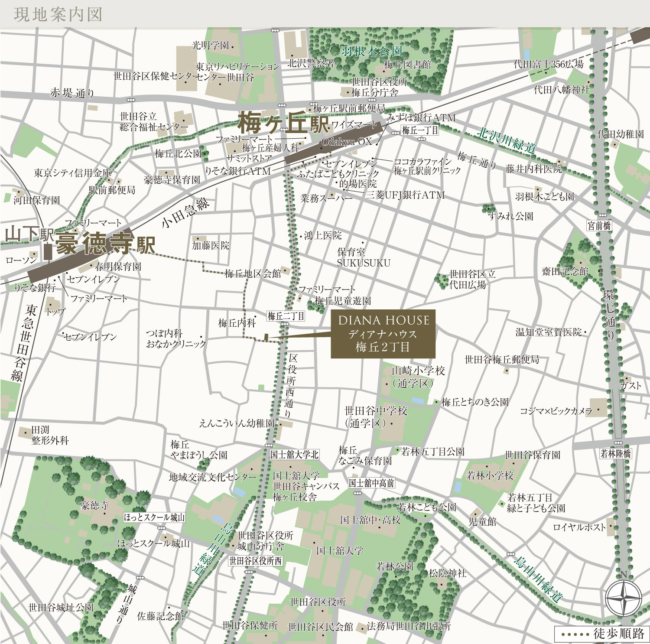Click the ロイヤルホスト restaurant label
650x644 pixels.
pyautogui.click(x=579, y=527)
